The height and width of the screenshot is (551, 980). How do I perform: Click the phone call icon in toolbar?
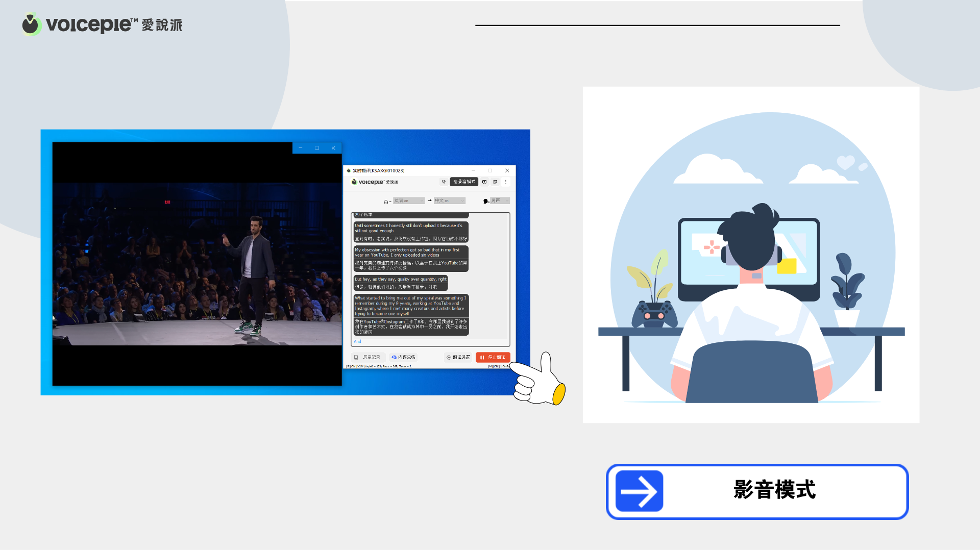[x=444, y=182]
